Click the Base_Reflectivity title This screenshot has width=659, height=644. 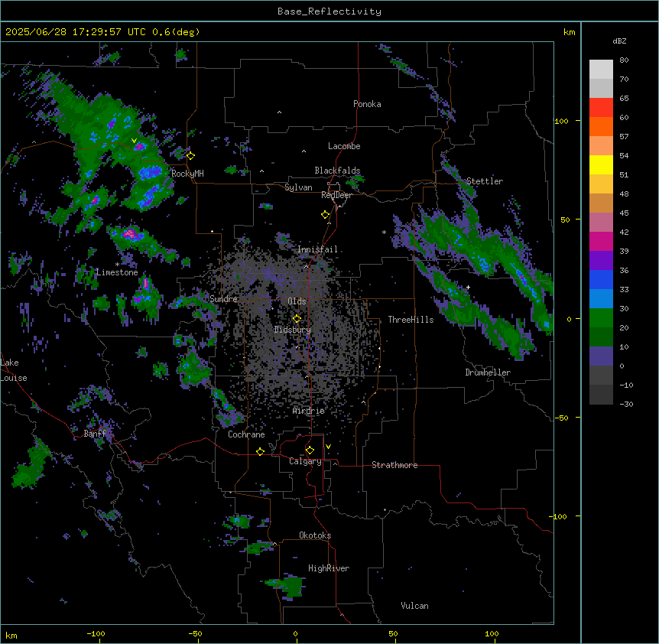pos(329,11)
